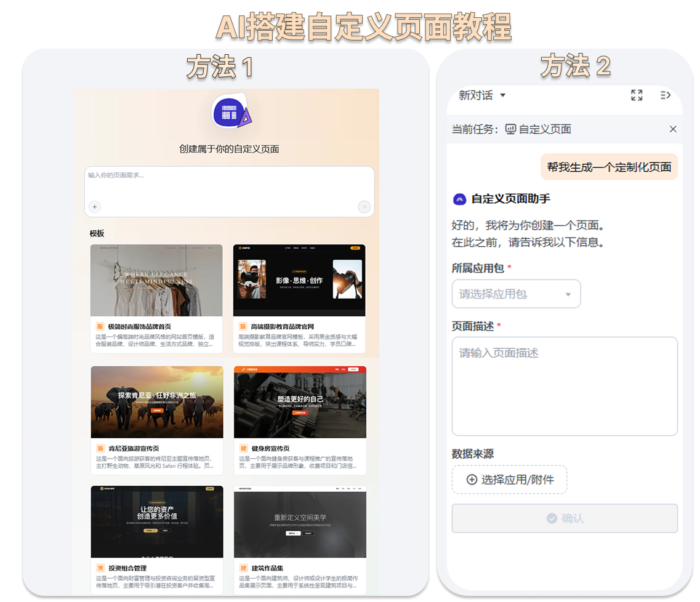Click the 自定义页面助手 name text
Image resolution: width=700 pixels, height=602 pixels.
pos(511,199)
